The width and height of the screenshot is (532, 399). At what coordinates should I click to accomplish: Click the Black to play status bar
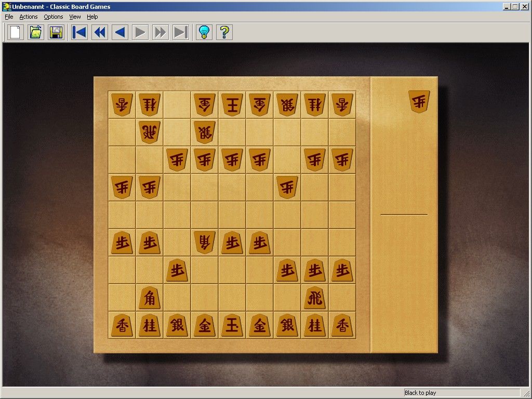(462, 393)
